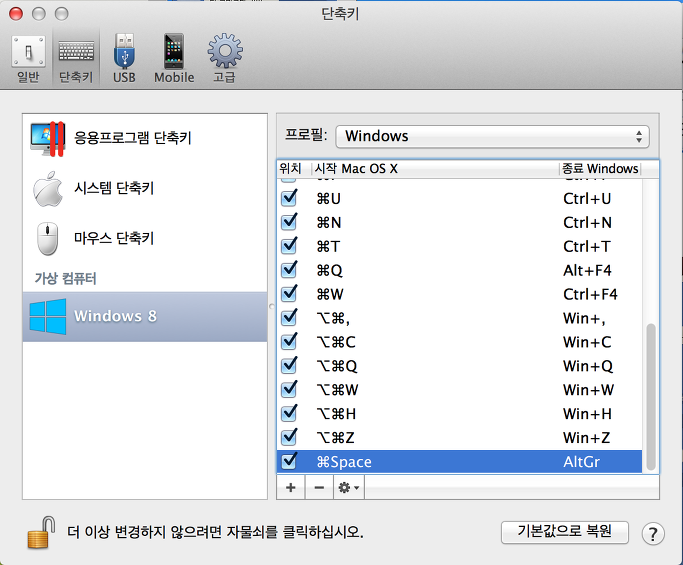
Task: Click the ⌘Q Mac shortcut text
Action: tap(330, 271)
